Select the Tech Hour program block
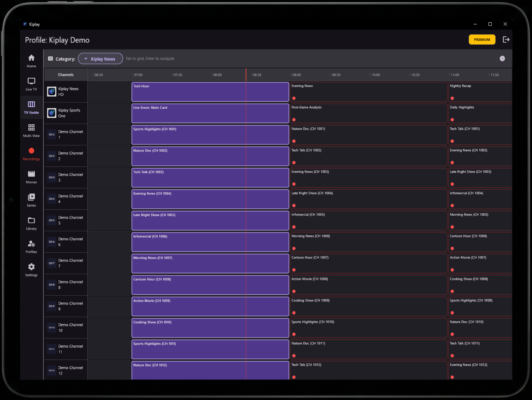Image resolution: width=532 pixels, height=400 pixels. point(210,92)
